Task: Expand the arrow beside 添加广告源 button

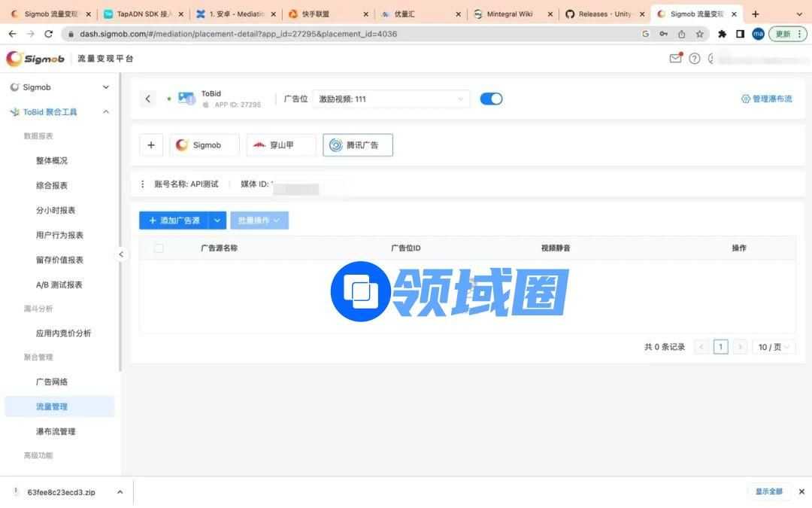Action: (217, 221)
